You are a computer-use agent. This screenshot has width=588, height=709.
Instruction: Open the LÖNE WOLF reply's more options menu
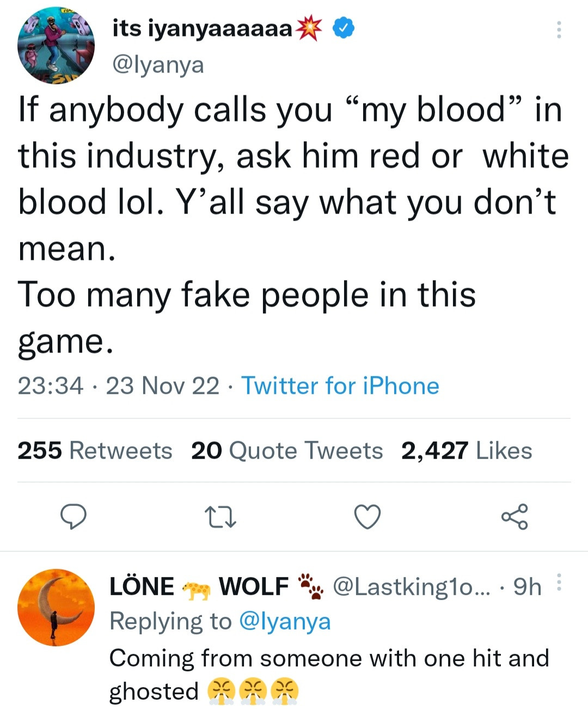(559, 582)
